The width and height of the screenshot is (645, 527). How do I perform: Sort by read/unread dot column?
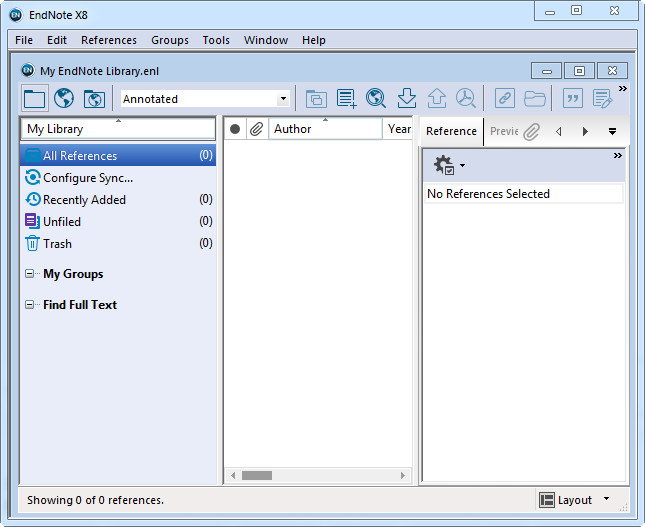pyautogui.click(x=235, y=129)
